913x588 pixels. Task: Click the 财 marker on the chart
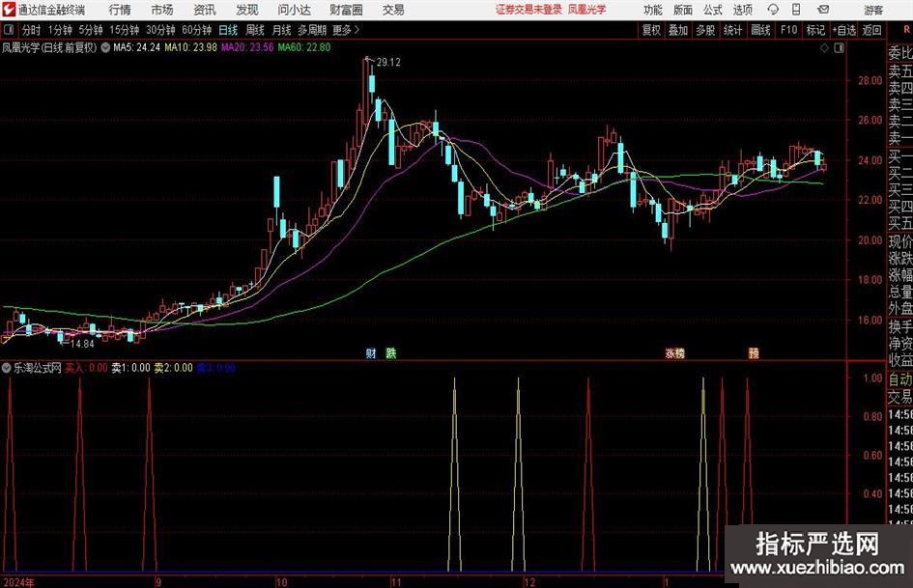[370, 352]
